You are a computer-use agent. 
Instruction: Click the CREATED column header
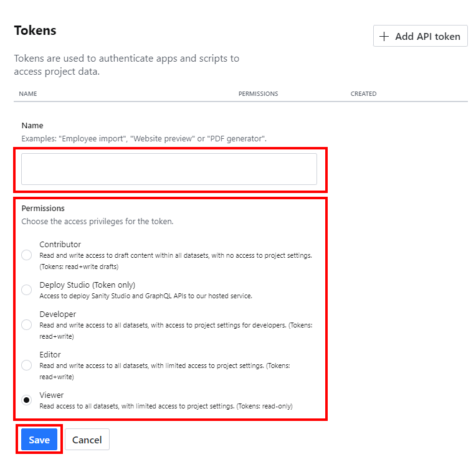pos(363,94)
